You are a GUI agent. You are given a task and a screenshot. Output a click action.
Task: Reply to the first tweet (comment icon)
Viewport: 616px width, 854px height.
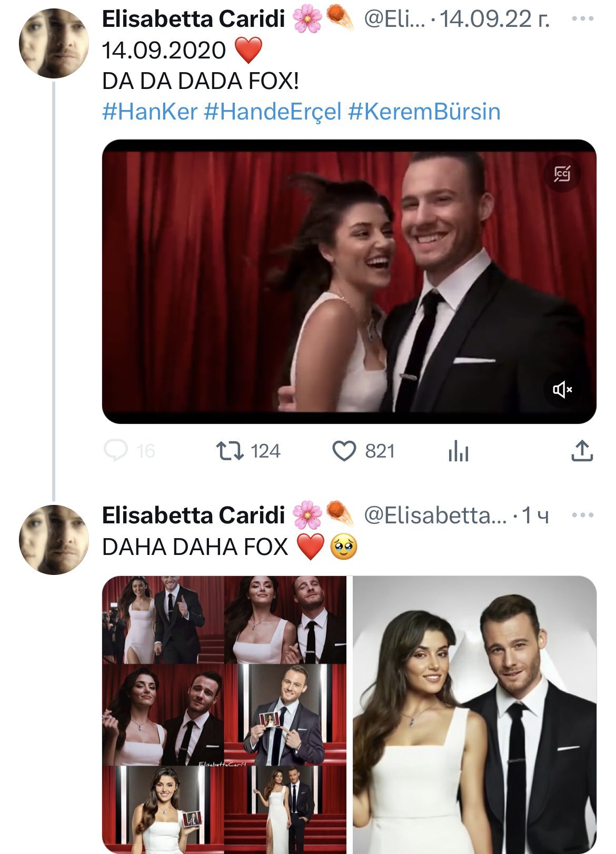click(116, 451)
